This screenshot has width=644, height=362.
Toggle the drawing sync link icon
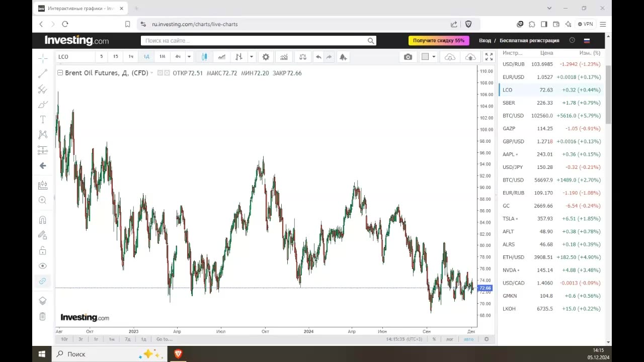click(x=43, y=281)
